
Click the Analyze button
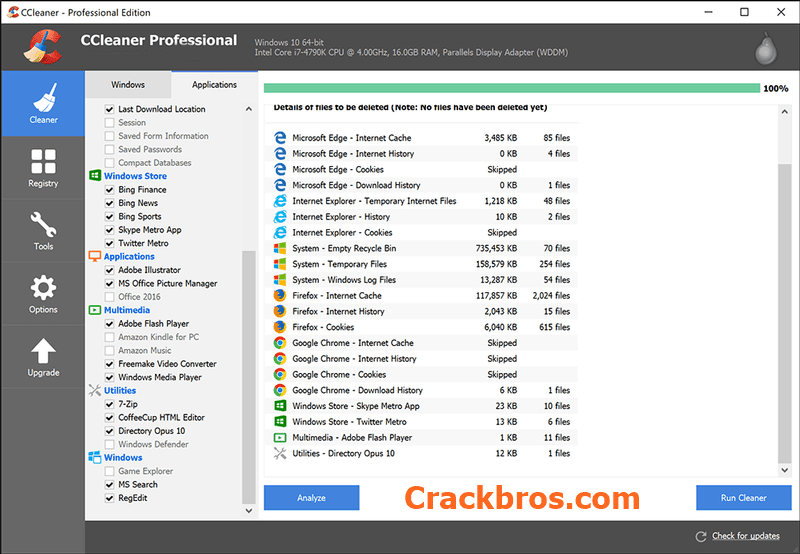coord(311,497)
